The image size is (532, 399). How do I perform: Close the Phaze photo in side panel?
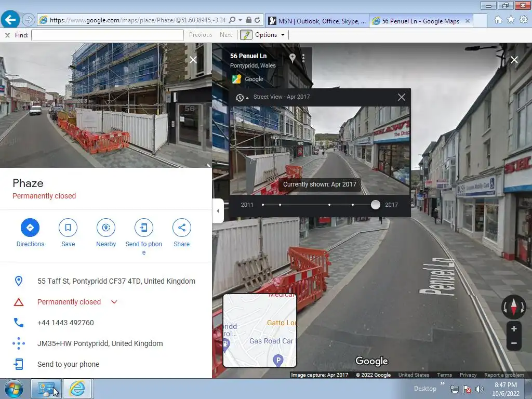click(193, 60)
